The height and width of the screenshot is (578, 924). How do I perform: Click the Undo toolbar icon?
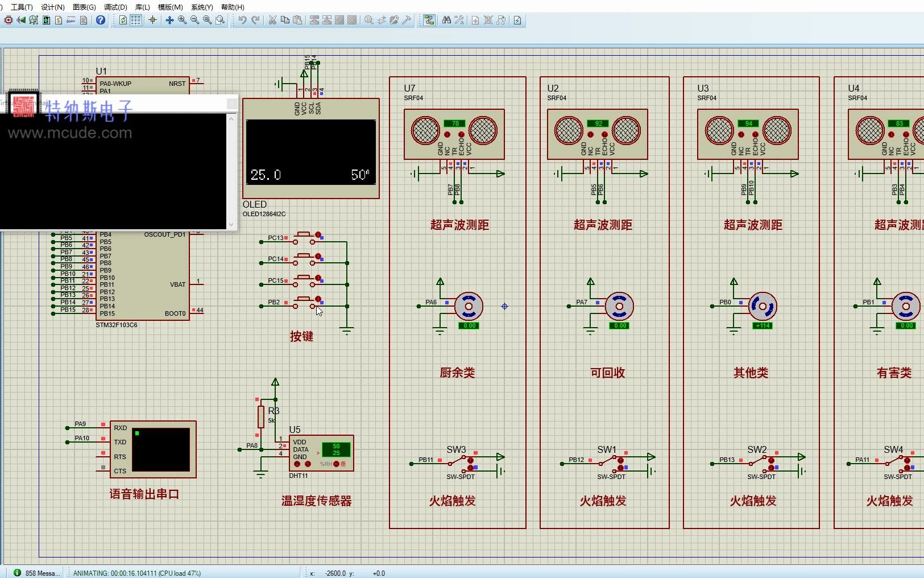(x=243, y=20)
